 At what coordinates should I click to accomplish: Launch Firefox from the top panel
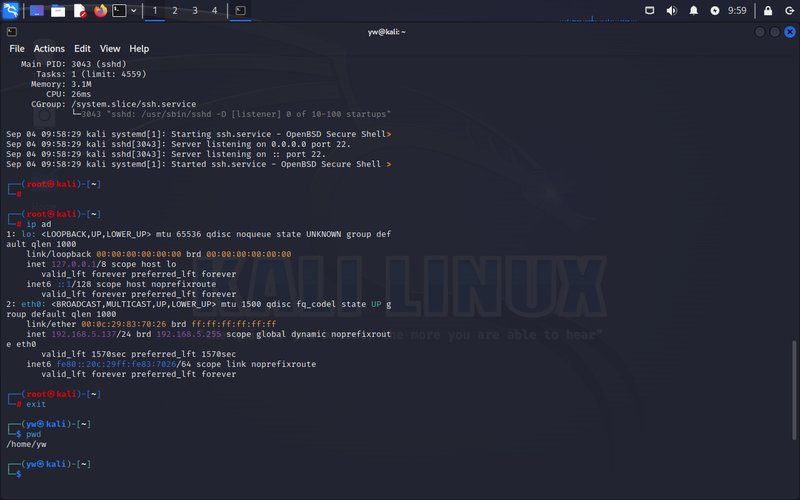click(101, 11)
